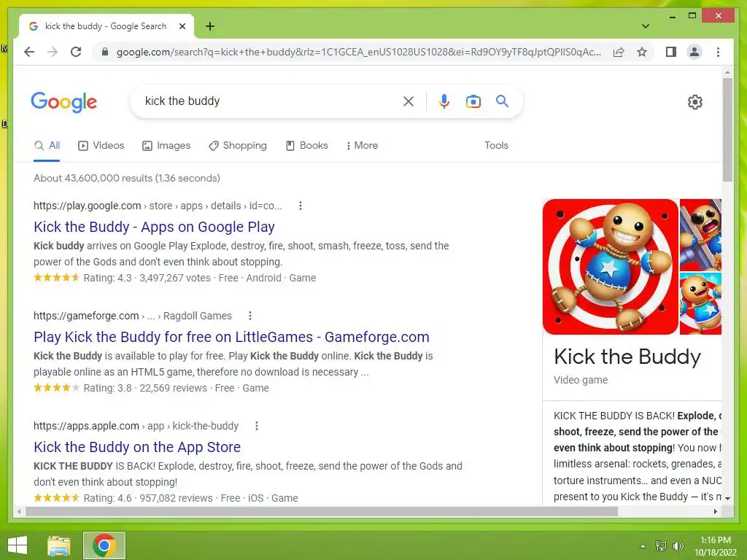Screen dimensions: 747x560
Task: Click 'About 43,600,000 results' text
Action: coord(127,178)
